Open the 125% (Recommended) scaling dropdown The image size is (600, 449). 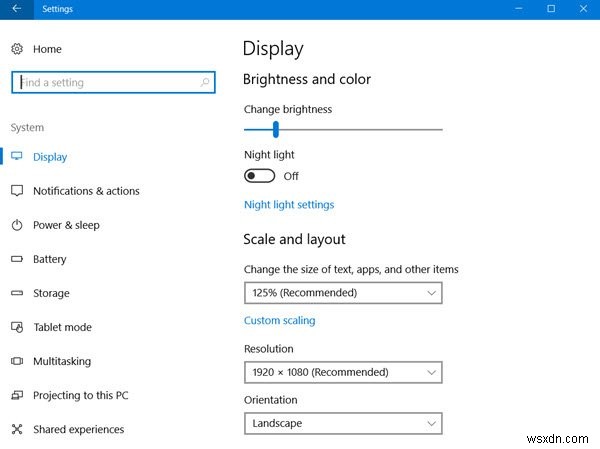(x=343, y=293)
